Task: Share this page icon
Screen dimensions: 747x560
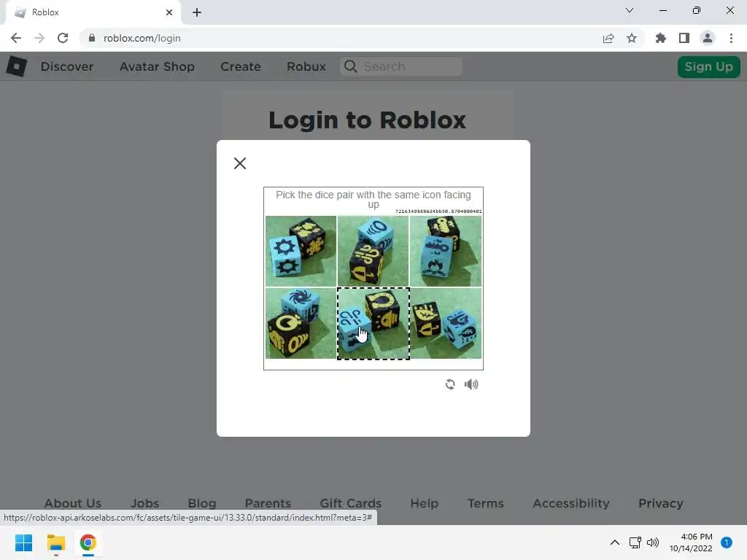Action: 608,38
